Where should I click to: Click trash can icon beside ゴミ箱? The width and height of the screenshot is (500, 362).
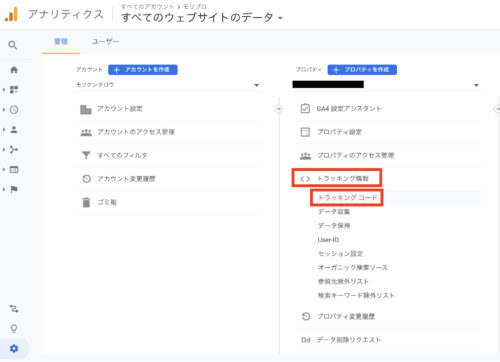pos(86,202)
